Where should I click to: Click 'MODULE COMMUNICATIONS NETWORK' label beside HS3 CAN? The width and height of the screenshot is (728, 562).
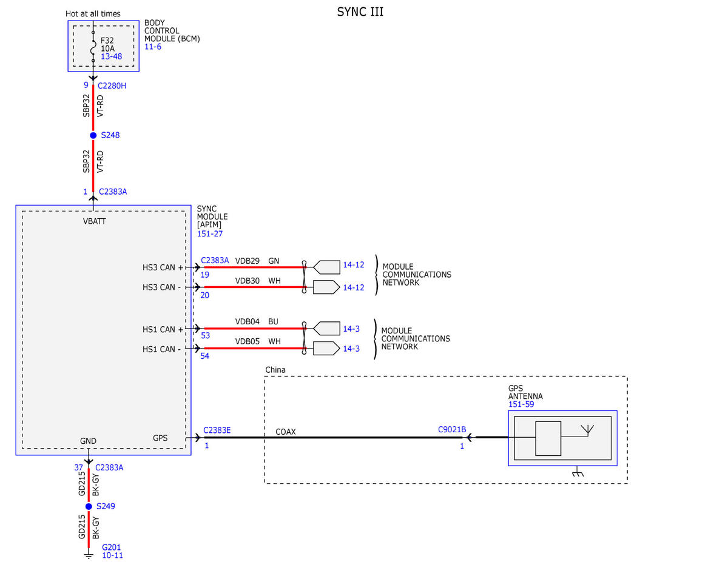(417, 275)
